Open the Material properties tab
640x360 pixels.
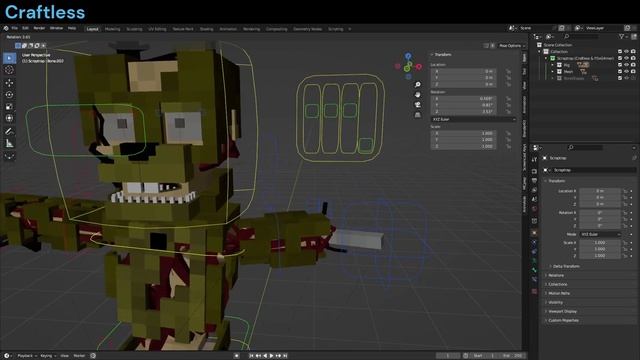534,291
